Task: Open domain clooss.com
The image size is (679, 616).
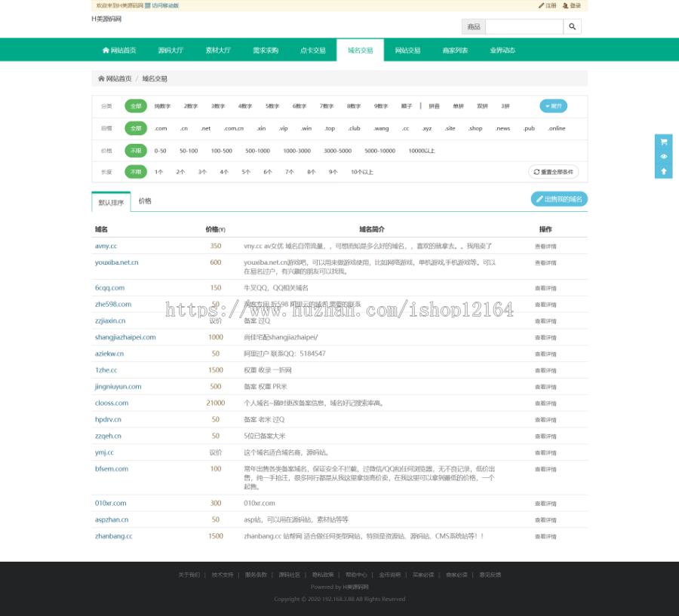Action: (x=112, y=403)
